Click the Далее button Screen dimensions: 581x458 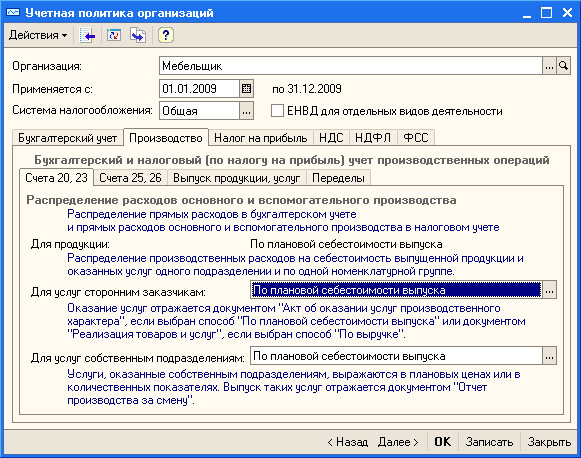pos(398,442)
